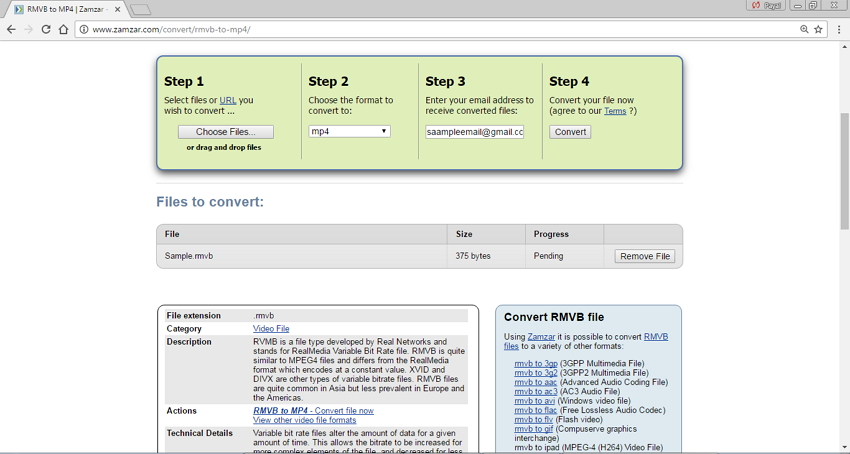The height and width of the screenshot is (454, 850).
Task: Open the mp4 format dropdown
Action: tap(349, 131)
